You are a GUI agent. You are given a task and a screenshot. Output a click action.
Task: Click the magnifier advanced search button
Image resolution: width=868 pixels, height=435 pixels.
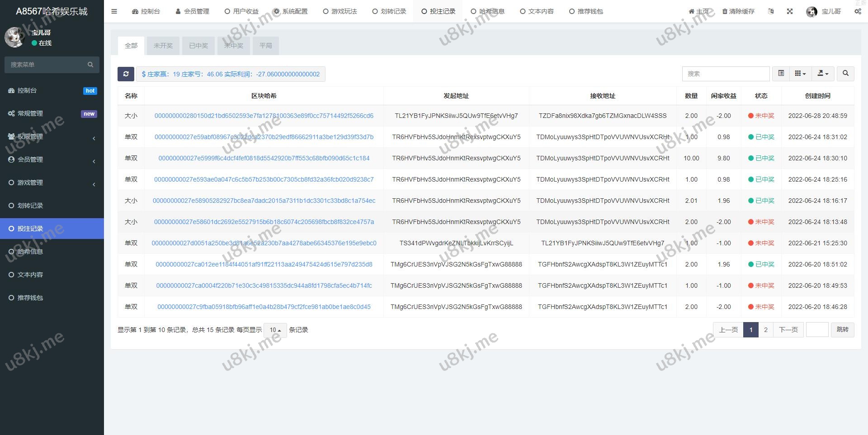tap(845, 73)
